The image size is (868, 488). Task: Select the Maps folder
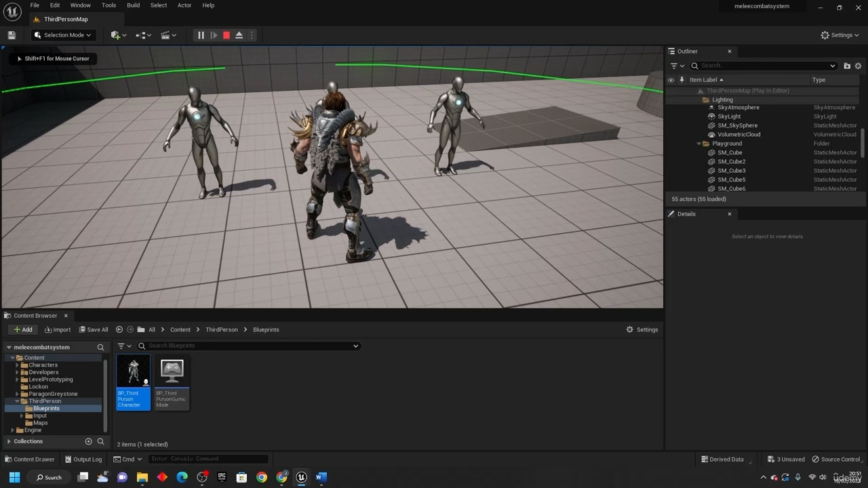click(41, 423)
